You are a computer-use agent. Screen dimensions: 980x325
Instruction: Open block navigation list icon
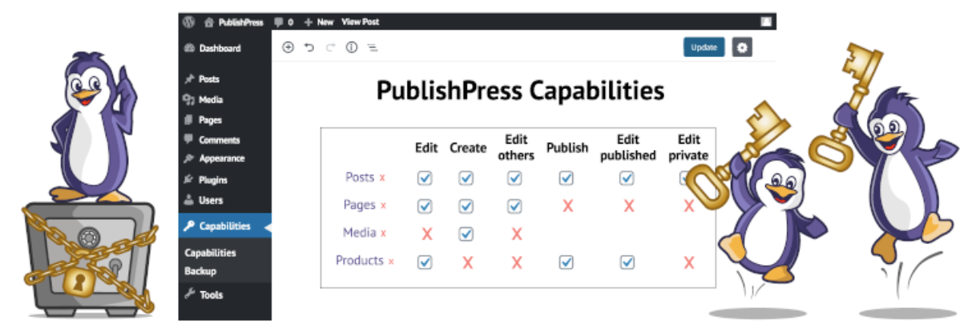pyautogui.click(x=372, y=48)
